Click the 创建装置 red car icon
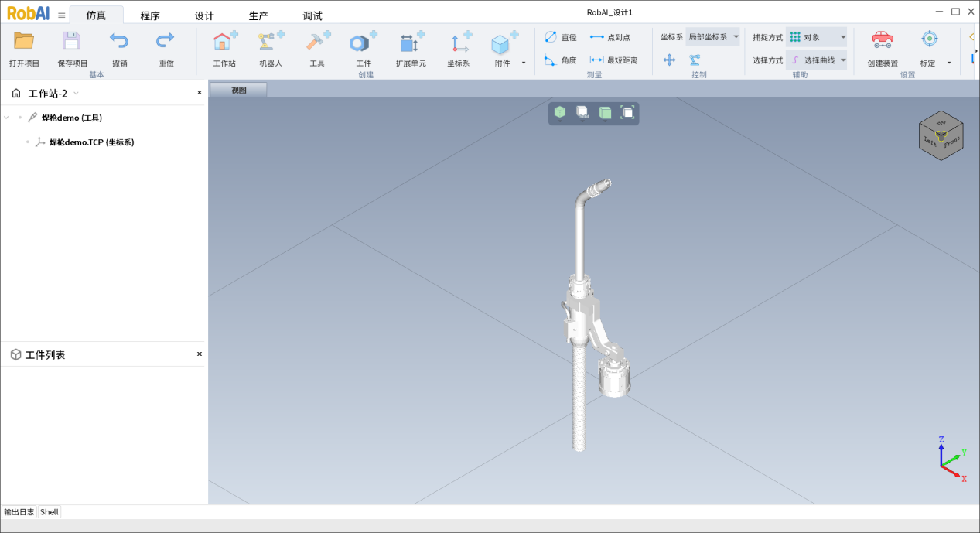Screen dimensions: 980x533 883,39
